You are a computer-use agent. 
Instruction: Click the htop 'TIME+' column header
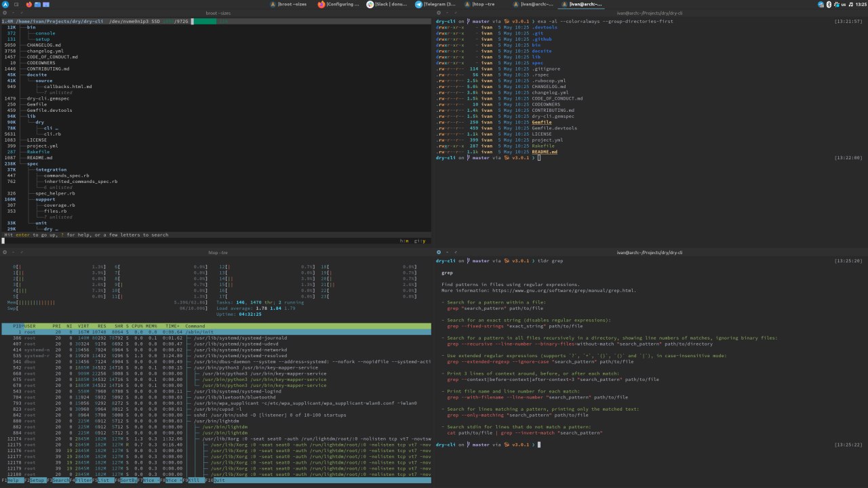(x=173, y=326)
